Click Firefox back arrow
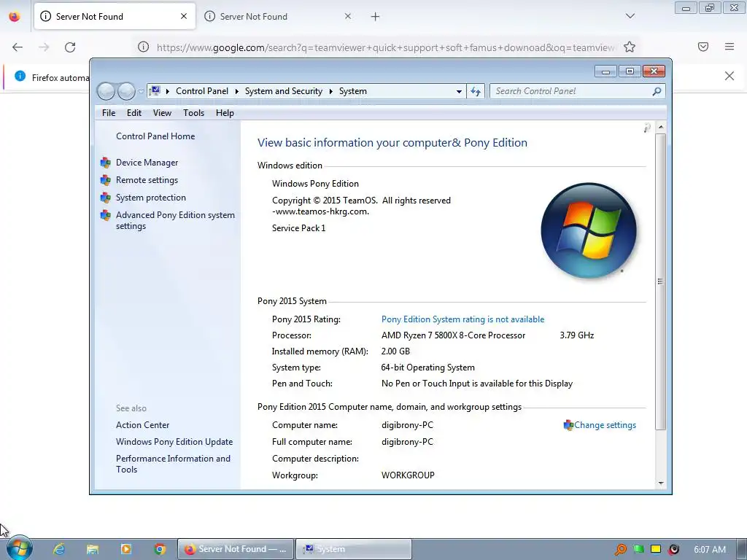747x560 pixels. (18, 47)
